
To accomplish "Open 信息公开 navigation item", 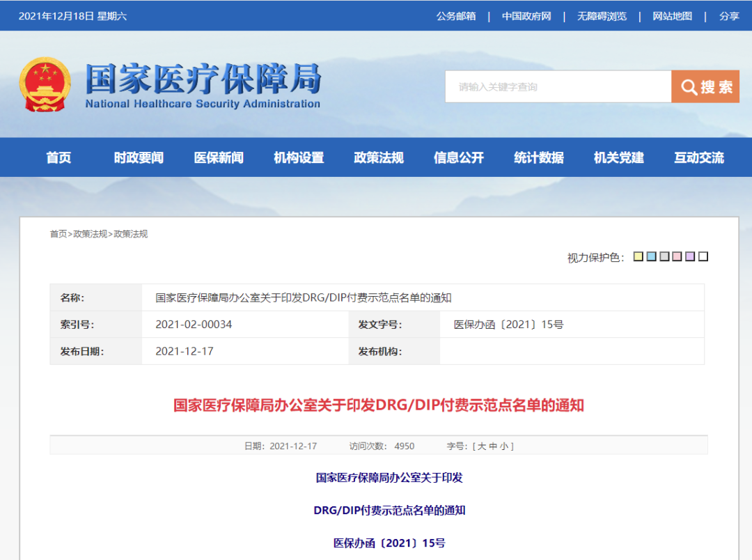I will [459, 157].
